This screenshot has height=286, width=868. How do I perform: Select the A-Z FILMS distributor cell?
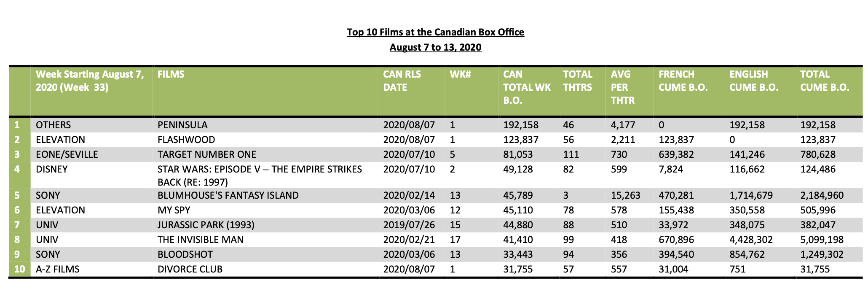(x=58, y=269)
